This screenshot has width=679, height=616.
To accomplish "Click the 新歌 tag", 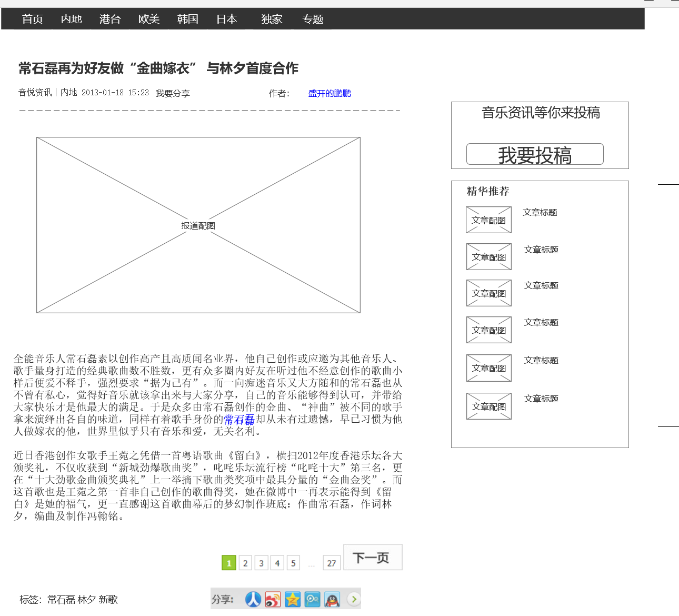I will [x=108, y=600].
